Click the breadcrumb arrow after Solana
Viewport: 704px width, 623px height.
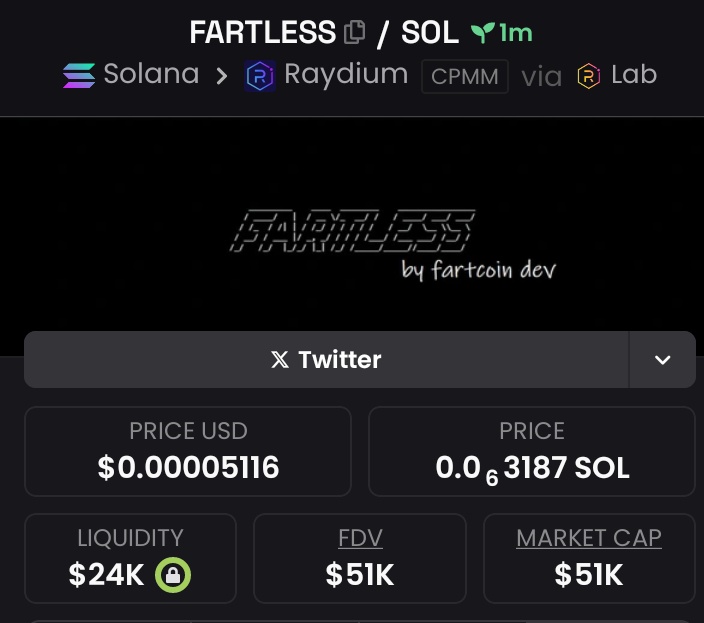click(221, 76)
